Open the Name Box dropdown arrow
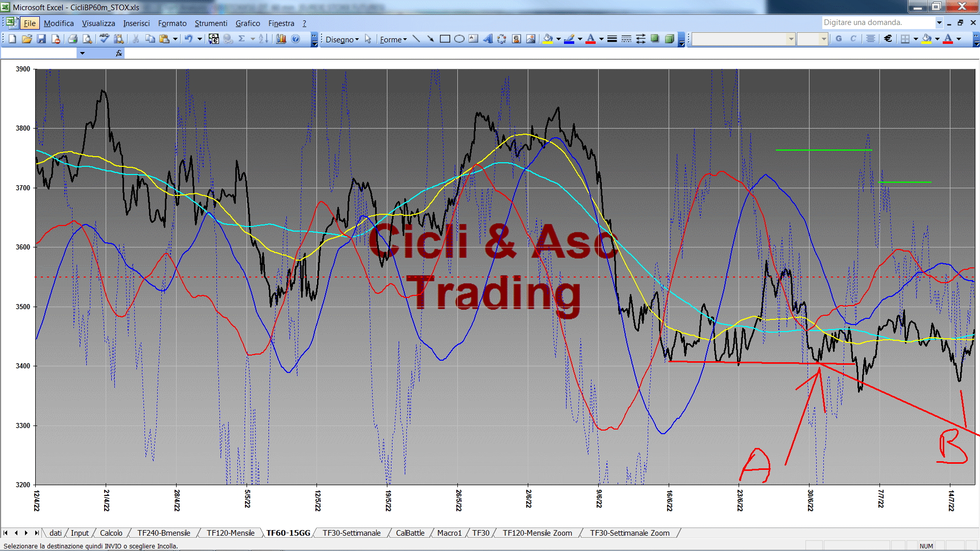 coord(82,53)
